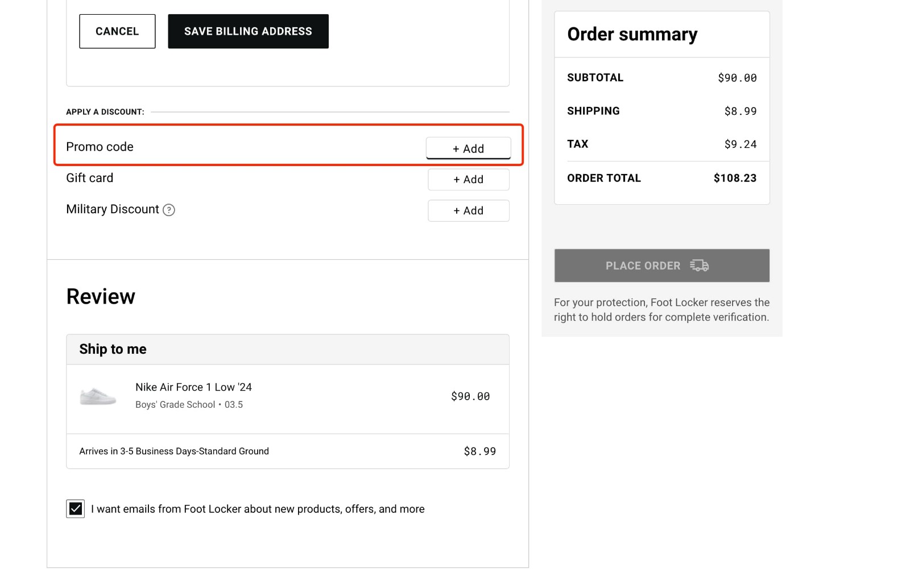Add a gift card to the order

(468, 179)
